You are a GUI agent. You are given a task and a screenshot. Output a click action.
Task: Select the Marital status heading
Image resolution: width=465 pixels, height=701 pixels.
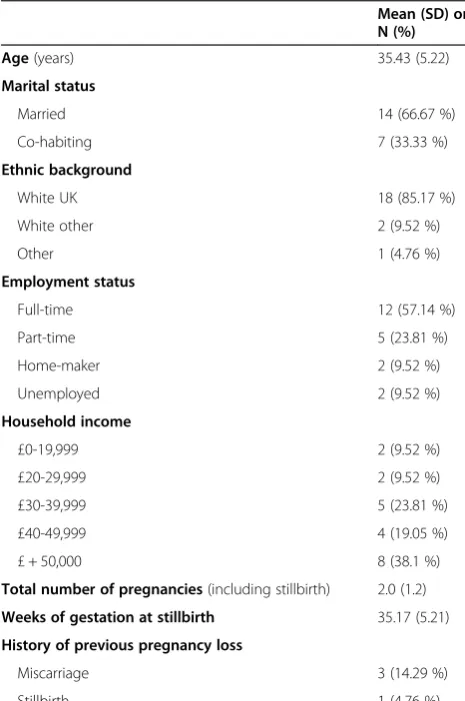[48, 86]
